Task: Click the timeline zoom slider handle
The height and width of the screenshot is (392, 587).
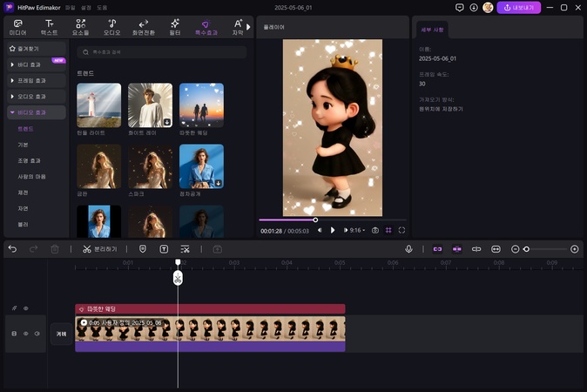Action: [x=526, y=249]
